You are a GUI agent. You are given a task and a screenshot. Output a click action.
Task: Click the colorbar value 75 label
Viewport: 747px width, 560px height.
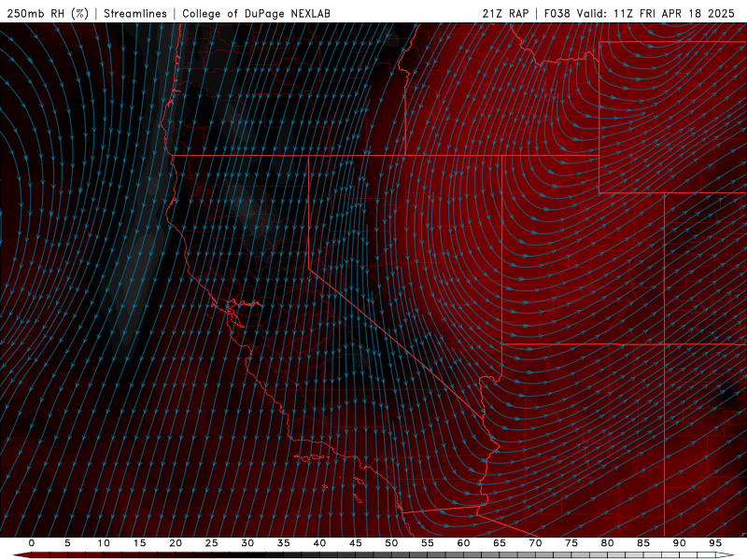[x=571, y=543]
